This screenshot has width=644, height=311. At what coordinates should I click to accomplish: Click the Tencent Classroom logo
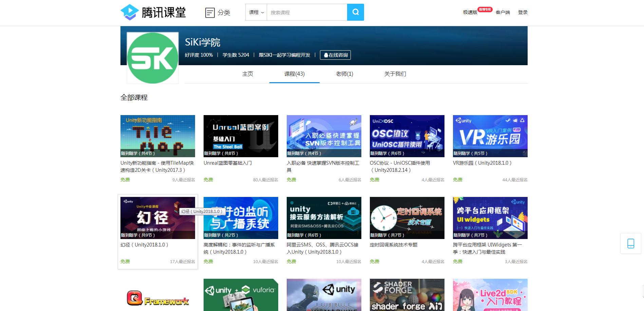pos(153,12)
